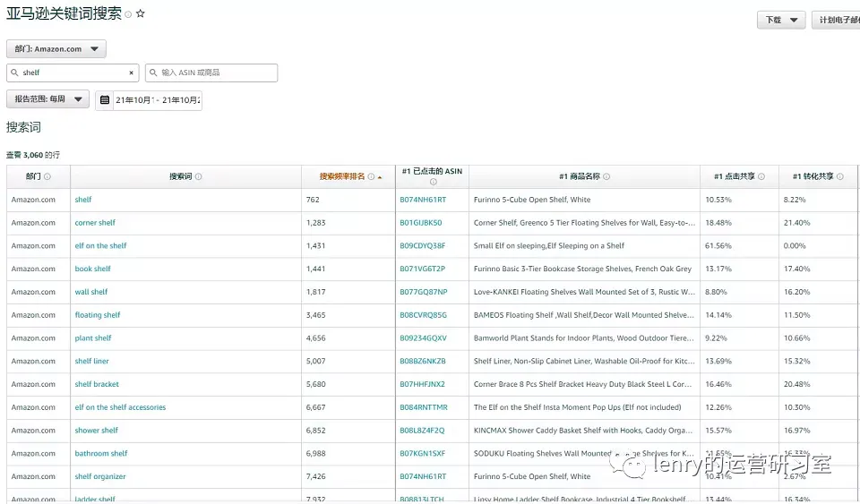Click the info icon beside 部门 column header

(47, 176)
